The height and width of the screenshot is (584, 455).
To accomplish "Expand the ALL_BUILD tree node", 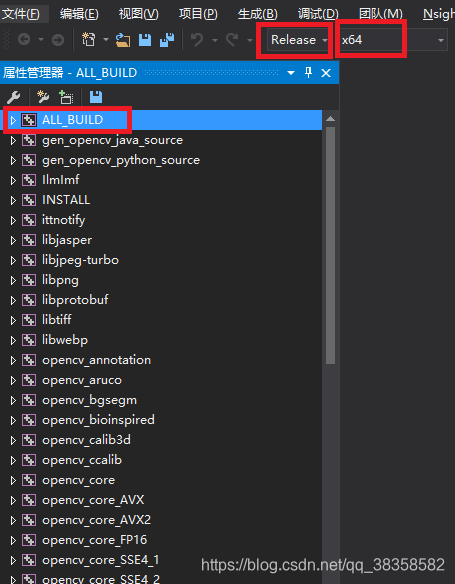I will tap(13, 120).
